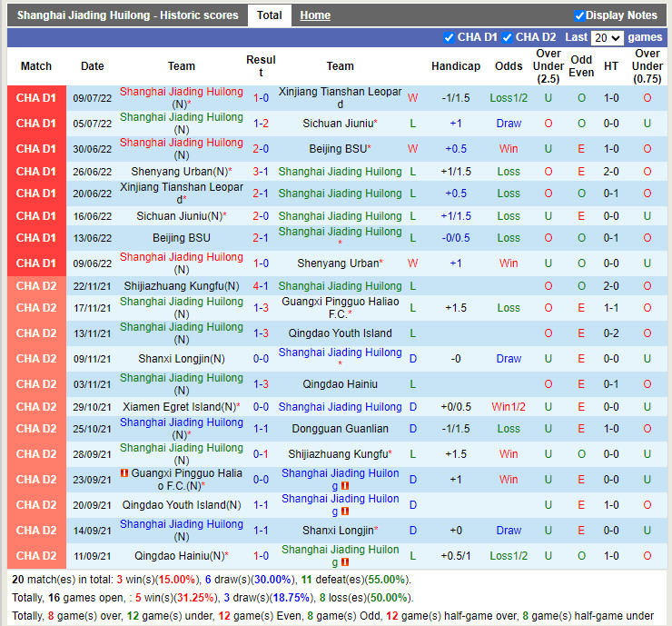The height and width of the screenshot is (626, 672).
Task: Toggle the Display Notes checkbox
Action: point(579,15)
